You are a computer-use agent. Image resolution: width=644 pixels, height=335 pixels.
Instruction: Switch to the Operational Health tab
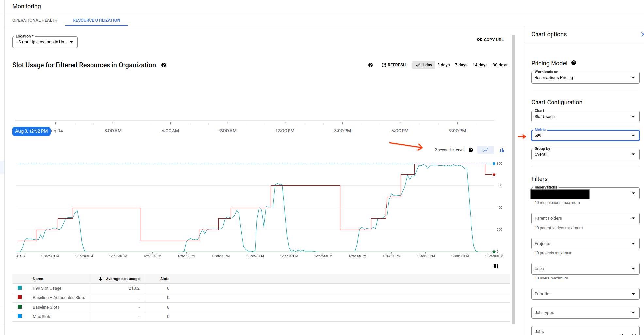(35, 20)
